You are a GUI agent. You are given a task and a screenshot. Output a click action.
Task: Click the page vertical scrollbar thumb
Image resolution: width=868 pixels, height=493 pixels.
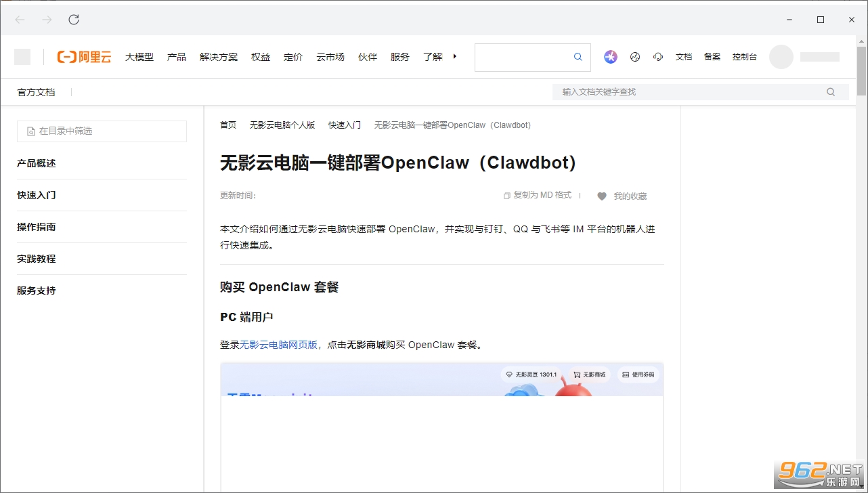[x=861, y=72]
